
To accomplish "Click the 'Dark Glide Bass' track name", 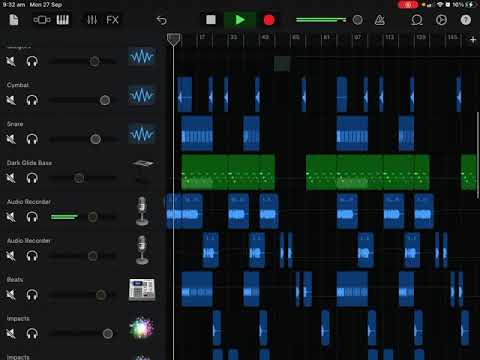I will 29,163.
